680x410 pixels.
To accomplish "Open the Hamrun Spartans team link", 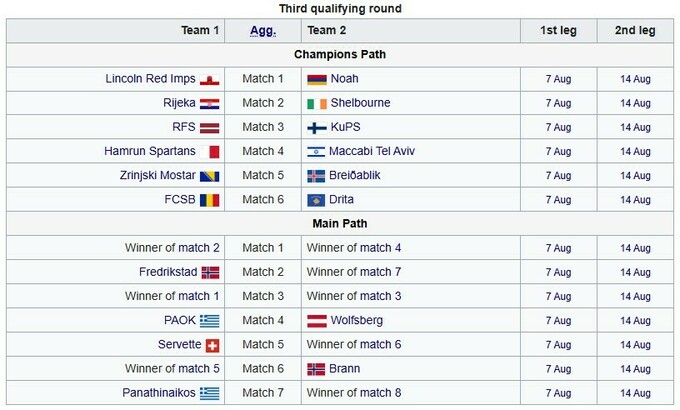I will 150,152.
